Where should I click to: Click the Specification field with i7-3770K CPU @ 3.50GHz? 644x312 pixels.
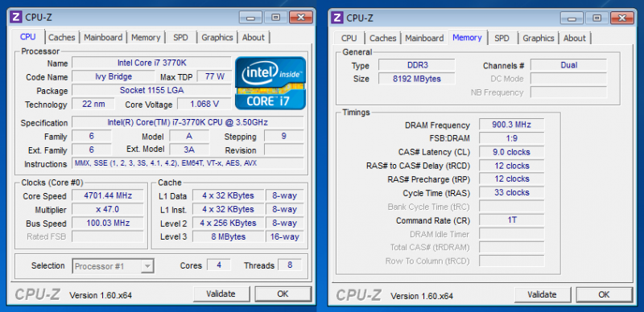(188, 122)
